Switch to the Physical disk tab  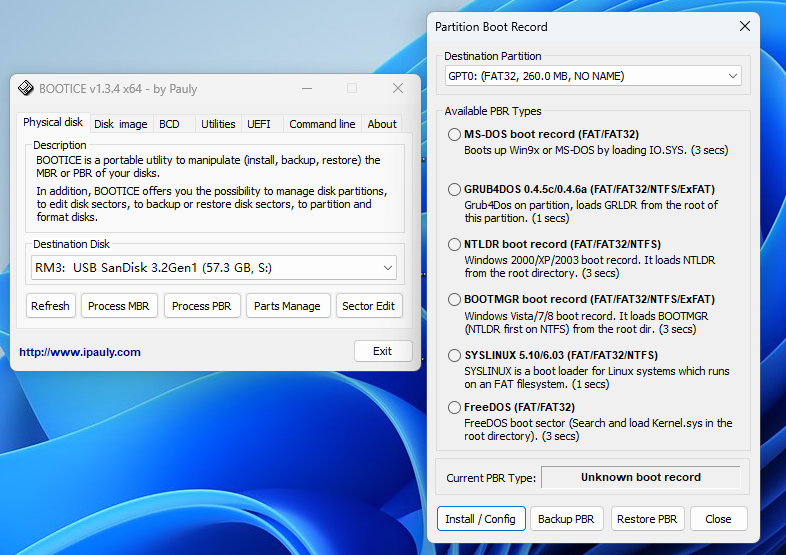pos(53,122)
